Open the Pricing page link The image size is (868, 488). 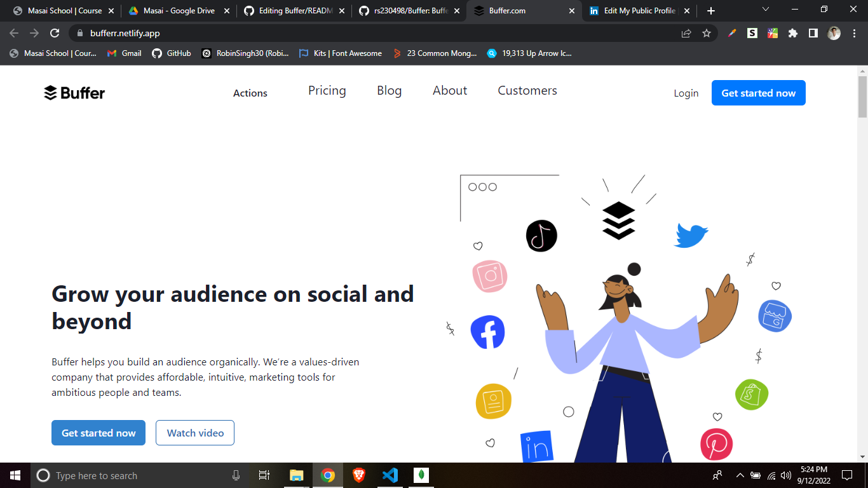[327, 91]
